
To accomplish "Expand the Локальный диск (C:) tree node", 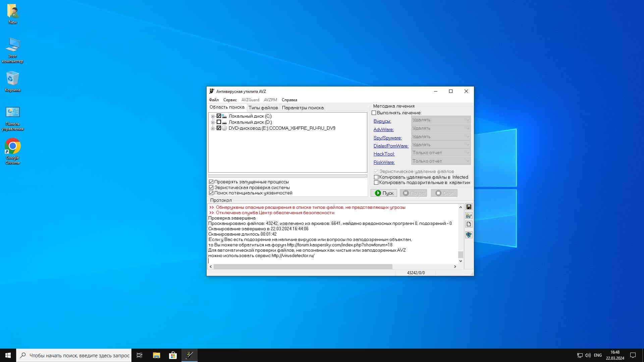I will [213, 116].
